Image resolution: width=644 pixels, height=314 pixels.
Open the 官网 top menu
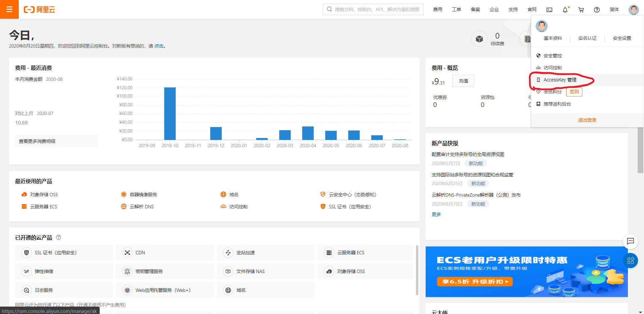point(532,10)
